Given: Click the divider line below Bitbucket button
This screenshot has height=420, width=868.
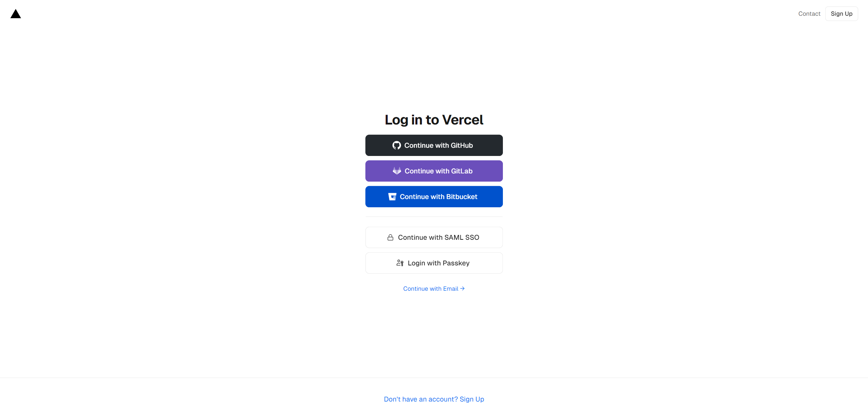Looking at the screenshot, I should tap(434, 216).
